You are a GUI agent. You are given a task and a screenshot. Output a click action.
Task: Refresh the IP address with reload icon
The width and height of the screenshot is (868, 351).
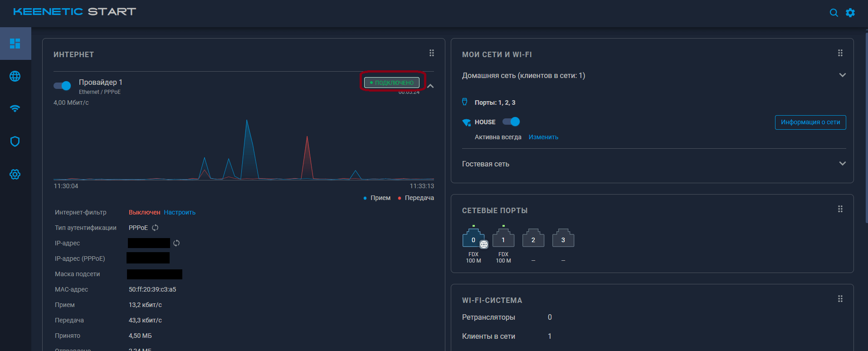click(176, 243)
